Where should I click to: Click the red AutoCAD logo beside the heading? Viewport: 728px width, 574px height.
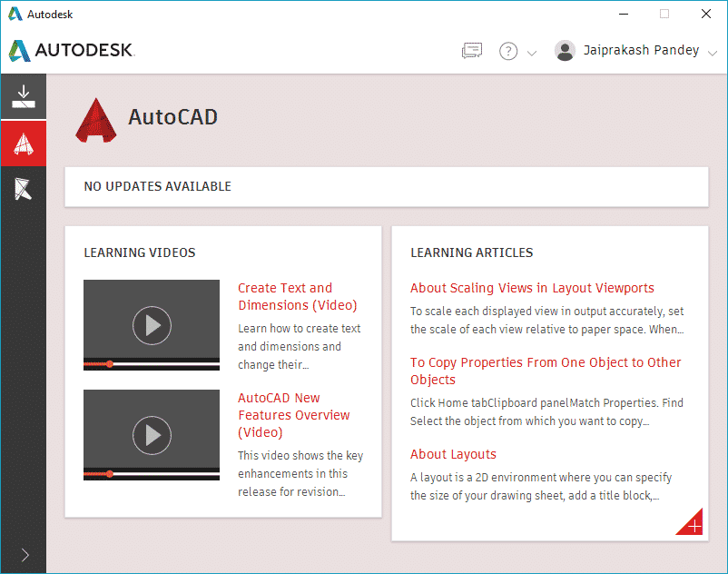[95, 118]
